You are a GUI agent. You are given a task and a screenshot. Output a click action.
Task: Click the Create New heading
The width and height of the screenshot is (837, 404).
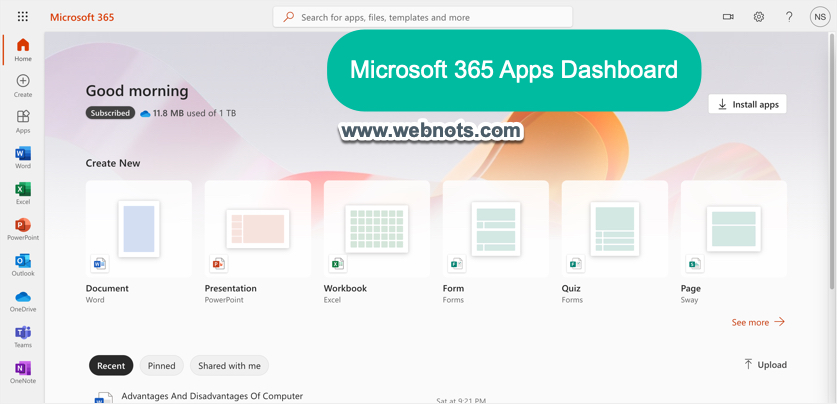tap(113, 163)
